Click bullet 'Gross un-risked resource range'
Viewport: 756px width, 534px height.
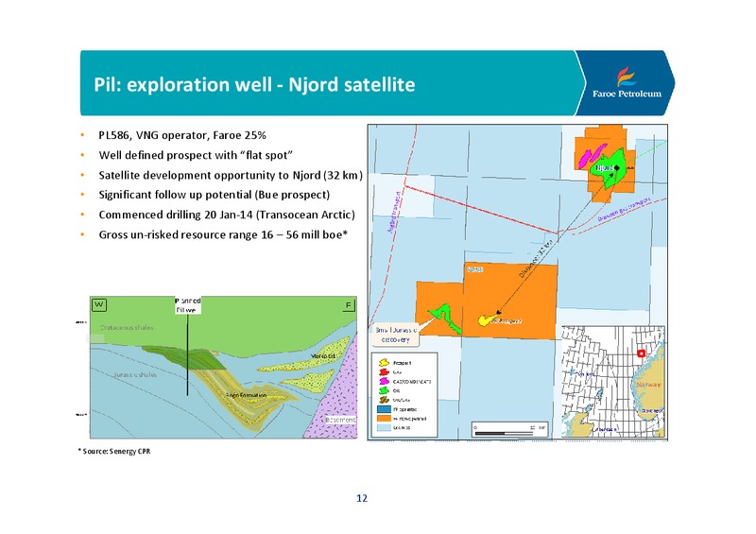[x=223, y=234]
